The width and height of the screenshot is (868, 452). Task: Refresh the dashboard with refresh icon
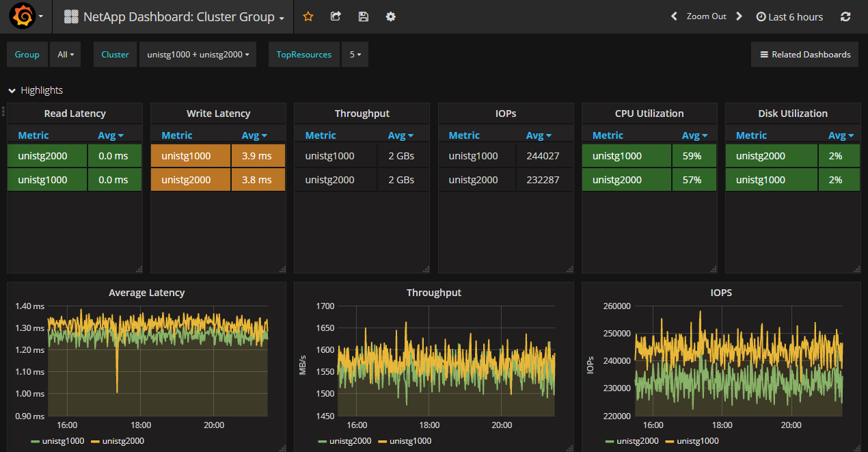845,16
